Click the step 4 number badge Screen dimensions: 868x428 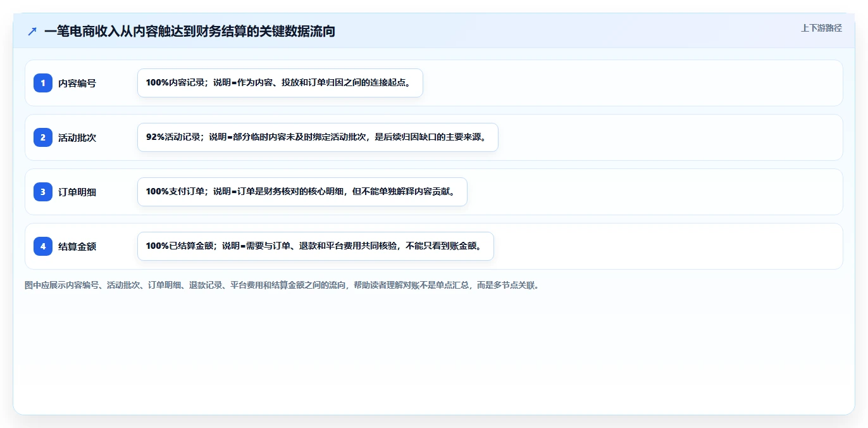43,246
